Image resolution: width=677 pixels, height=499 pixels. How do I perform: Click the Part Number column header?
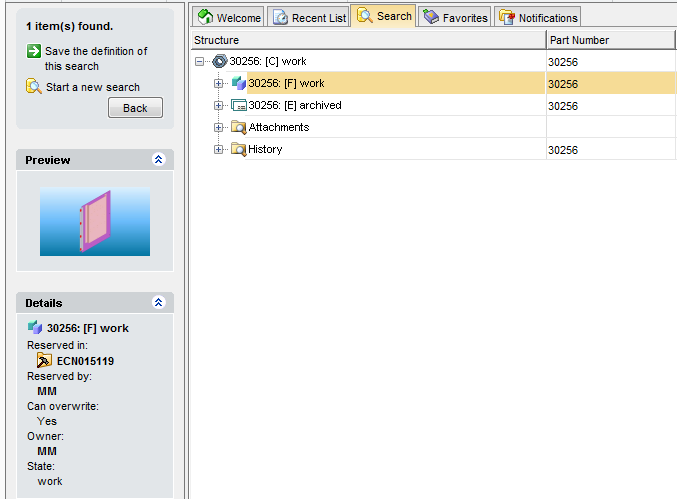(x=611, y=40)
